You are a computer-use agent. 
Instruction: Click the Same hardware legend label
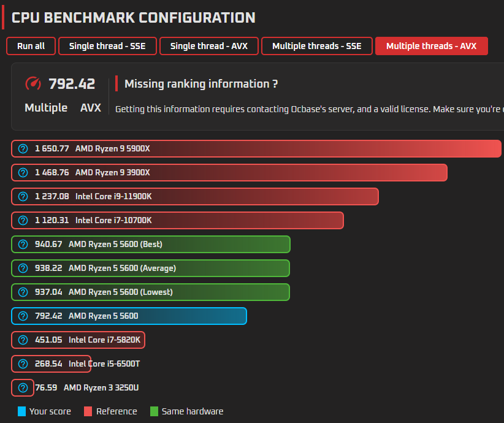tap(193, 411)
